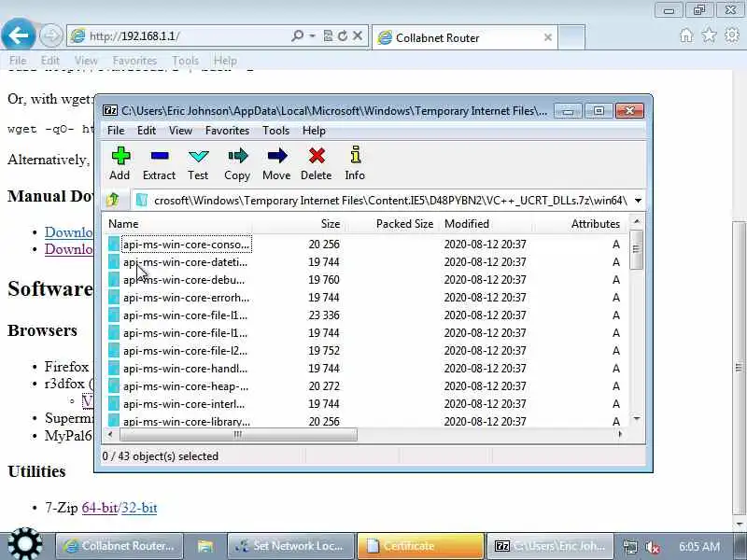Sort file list by Name column
The height and width of the screenshot is (560, 747).
click(x=177, y=224)
